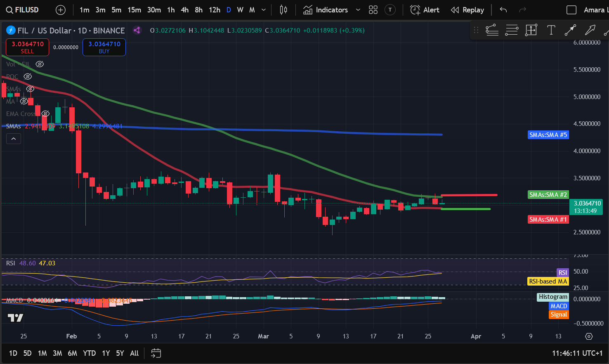Click the SMAs:SMA #2 price label
Image resolution: width=609 pixels, height=364 pixels.
tap(548, 194)
